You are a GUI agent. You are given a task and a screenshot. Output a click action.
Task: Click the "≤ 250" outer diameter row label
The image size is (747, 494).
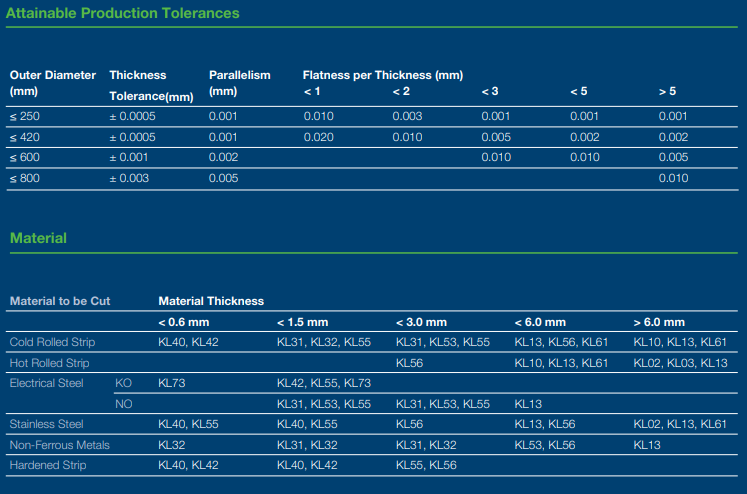click(x=25, y=116)
